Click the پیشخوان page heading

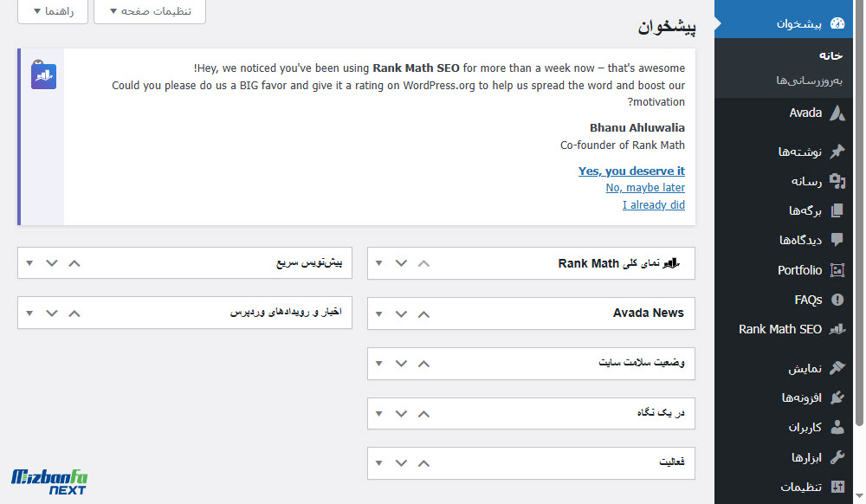click(x=667, y=27)
